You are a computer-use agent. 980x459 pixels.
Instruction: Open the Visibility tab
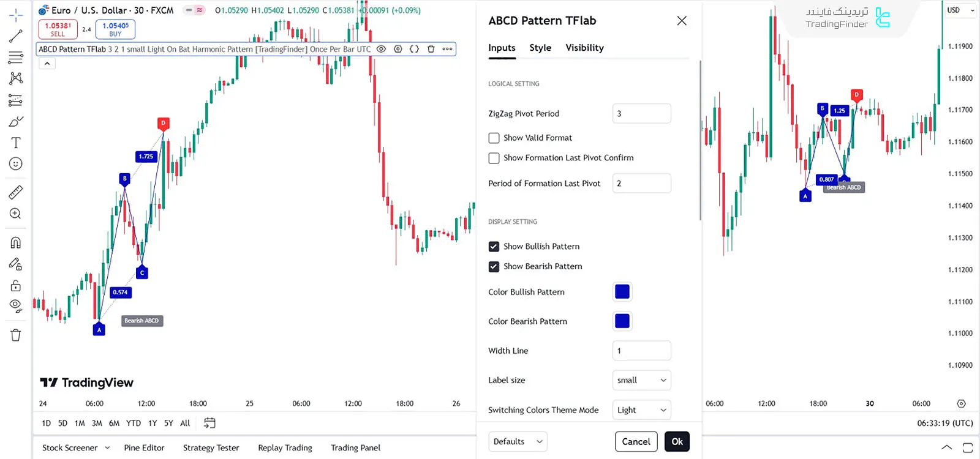click(x=584, y=48)
